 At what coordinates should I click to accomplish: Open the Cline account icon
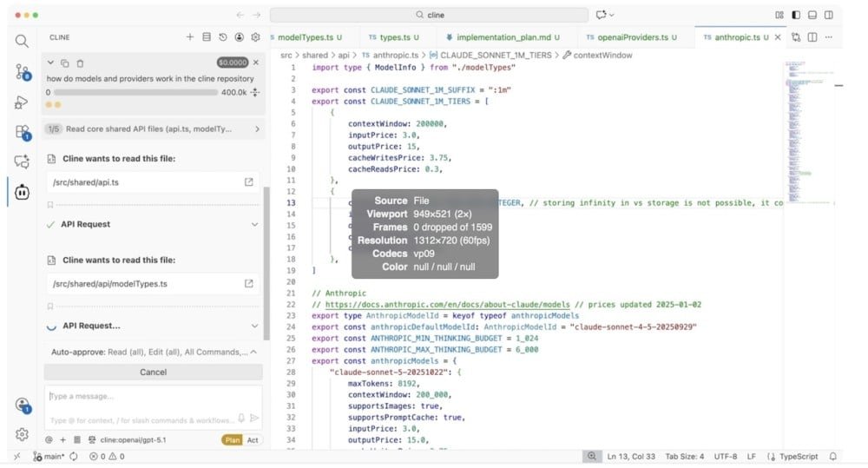coord(240,37)
